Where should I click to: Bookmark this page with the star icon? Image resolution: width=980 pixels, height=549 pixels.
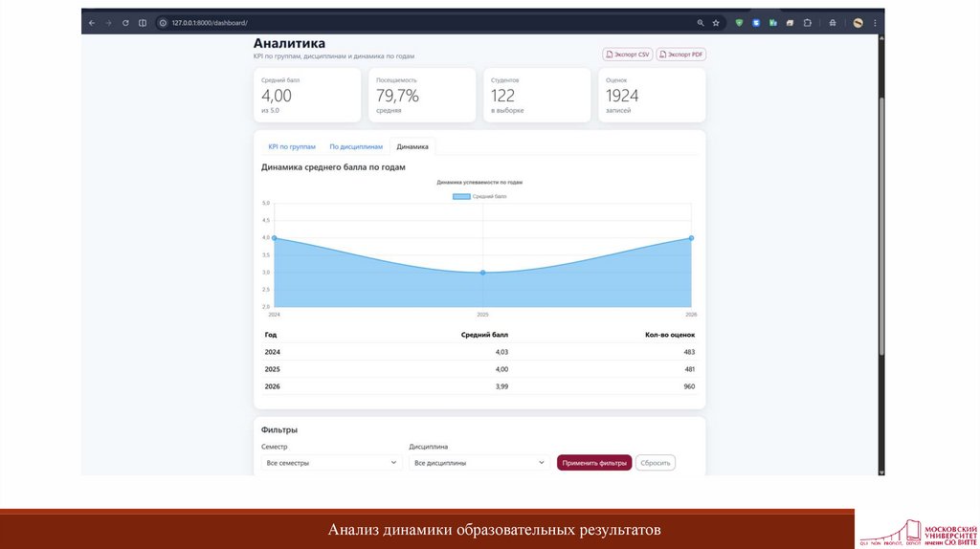pos(716,22)
